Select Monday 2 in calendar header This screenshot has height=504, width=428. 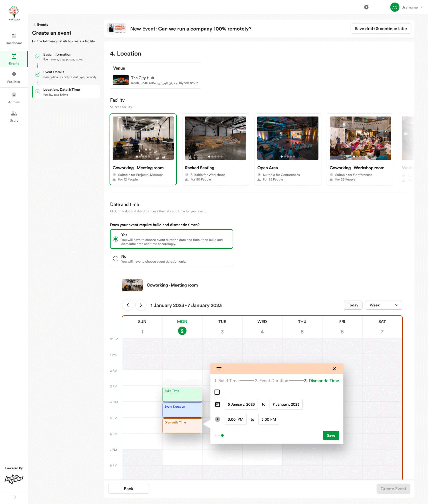click(x=182, y=327)
